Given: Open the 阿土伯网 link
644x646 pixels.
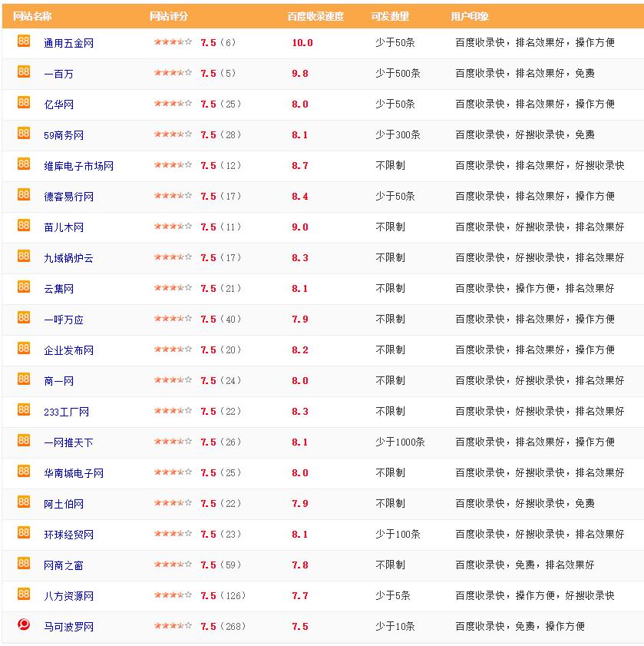Looking at the screenshot, I should tap(64, 504).
